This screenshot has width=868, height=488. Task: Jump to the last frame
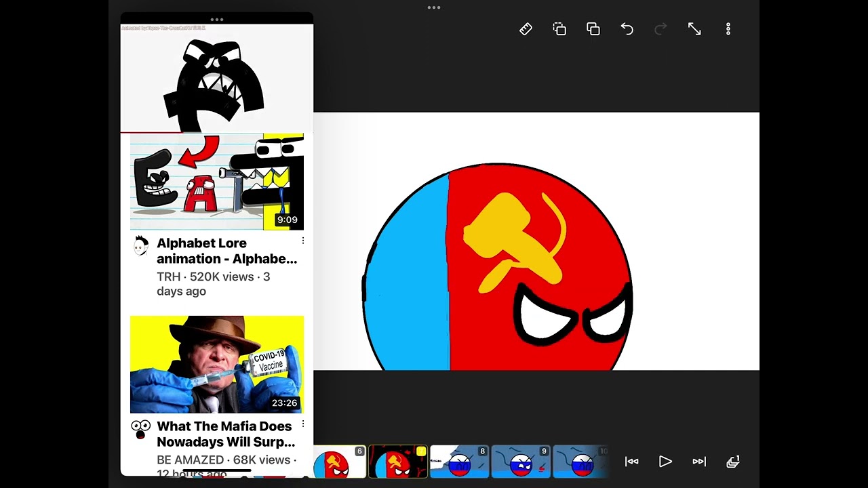pyautogui.click(x=699, y=462)
